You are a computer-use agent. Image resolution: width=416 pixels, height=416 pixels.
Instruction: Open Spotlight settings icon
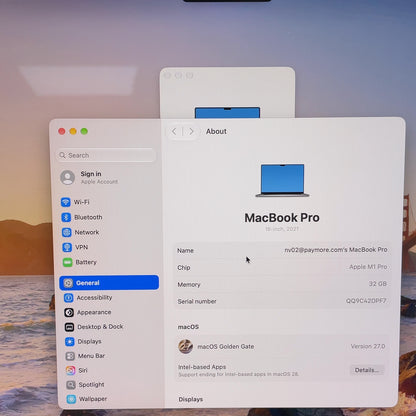(x=71, y=385)
